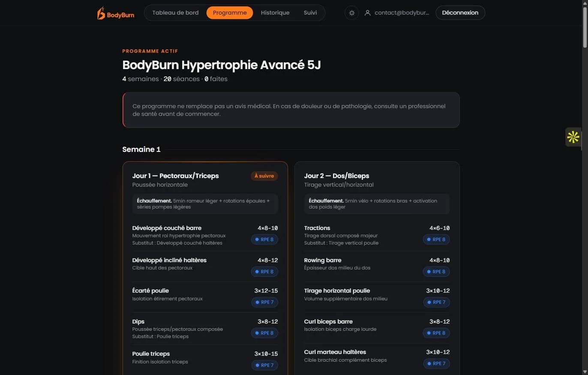Click the user profile icon
The width and height of the screenshot is (588, 375).
tap(367, 13)
